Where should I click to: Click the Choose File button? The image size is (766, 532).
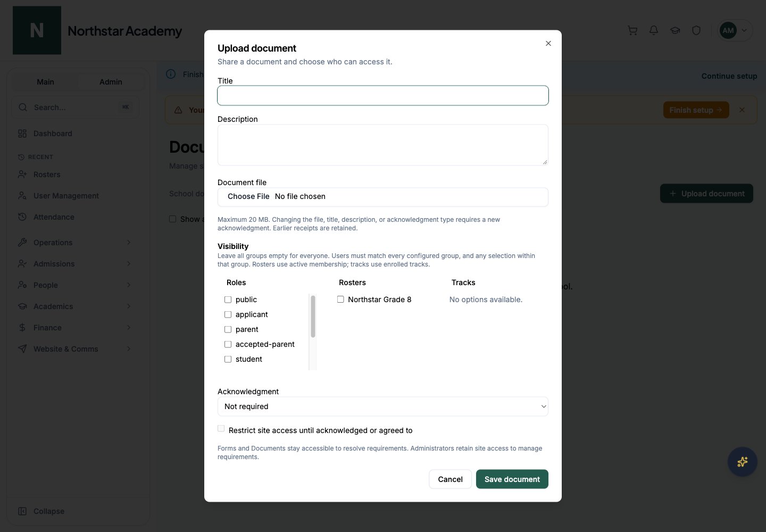[248, 196]
